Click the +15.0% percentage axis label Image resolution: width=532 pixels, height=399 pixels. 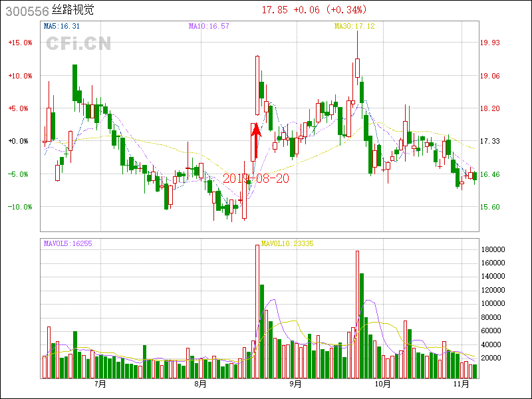point(20,43)
